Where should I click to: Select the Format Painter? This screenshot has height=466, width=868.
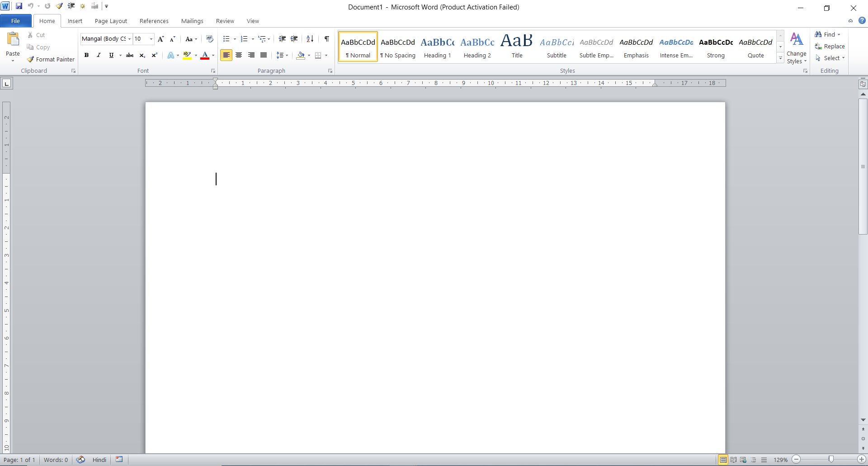point(51,59)
